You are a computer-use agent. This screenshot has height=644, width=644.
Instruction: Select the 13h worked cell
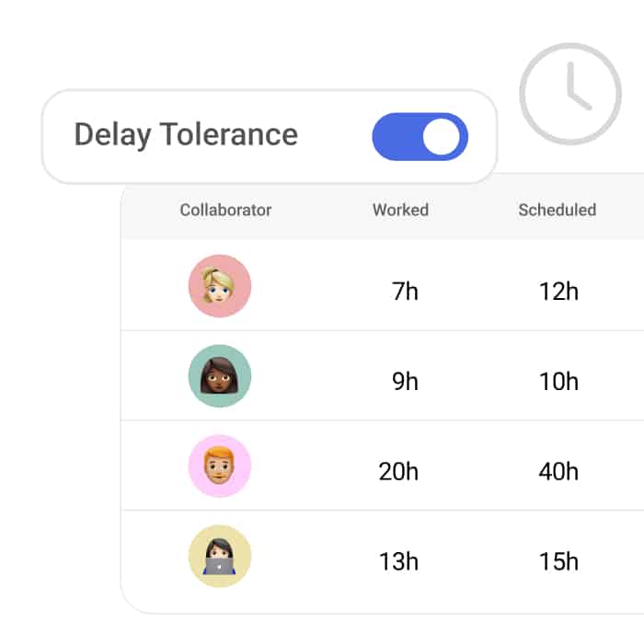[398, 561]
